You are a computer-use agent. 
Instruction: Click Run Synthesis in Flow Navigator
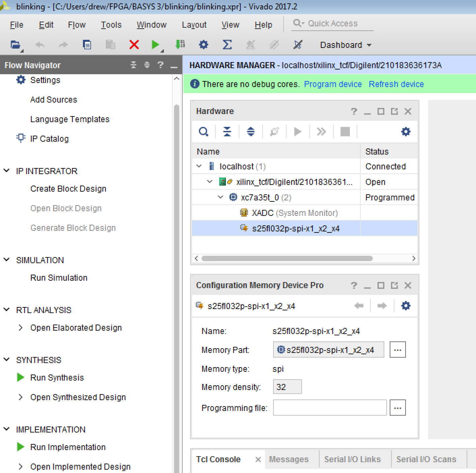click(x=57, y=378)
